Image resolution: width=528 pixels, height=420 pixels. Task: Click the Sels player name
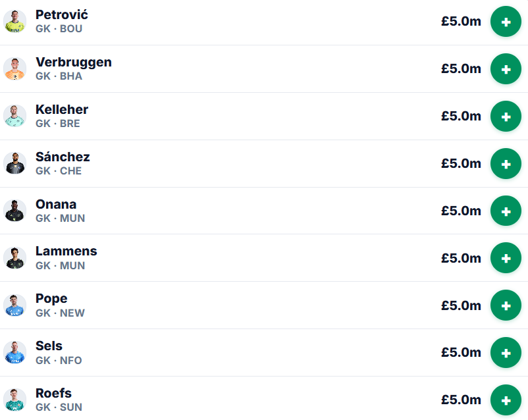(49, 346)
